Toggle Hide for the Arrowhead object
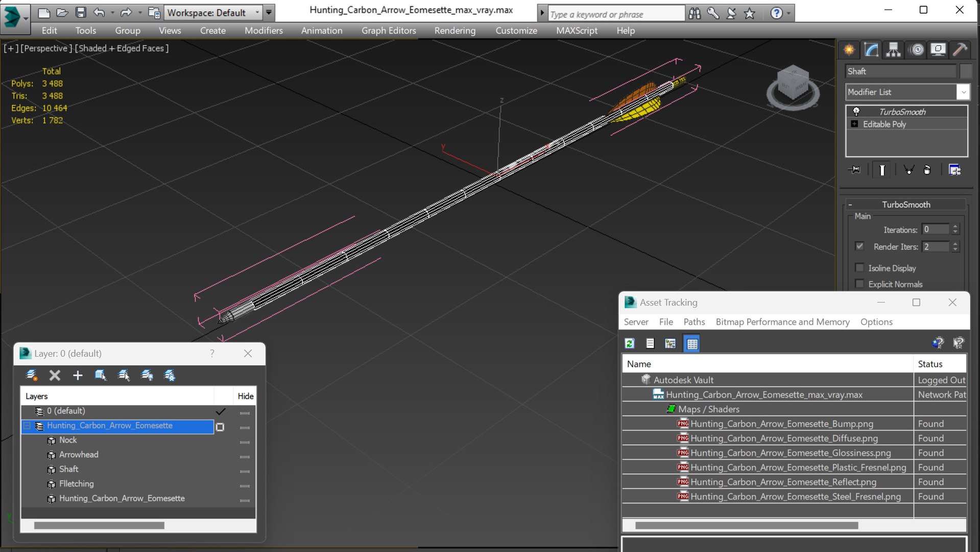Image resolution: width=980 pixels, height=552 pixels. [245, 456]
